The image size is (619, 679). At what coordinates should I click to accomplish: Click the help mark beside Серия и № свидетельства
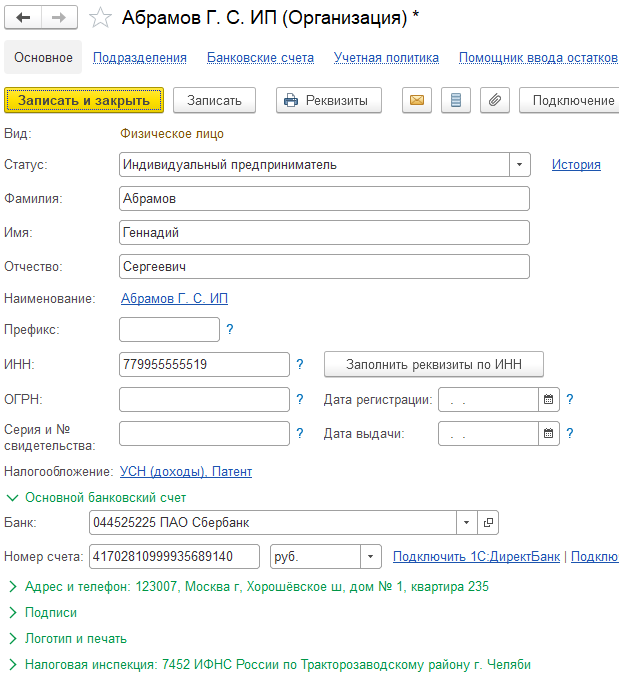coord(300,433)
